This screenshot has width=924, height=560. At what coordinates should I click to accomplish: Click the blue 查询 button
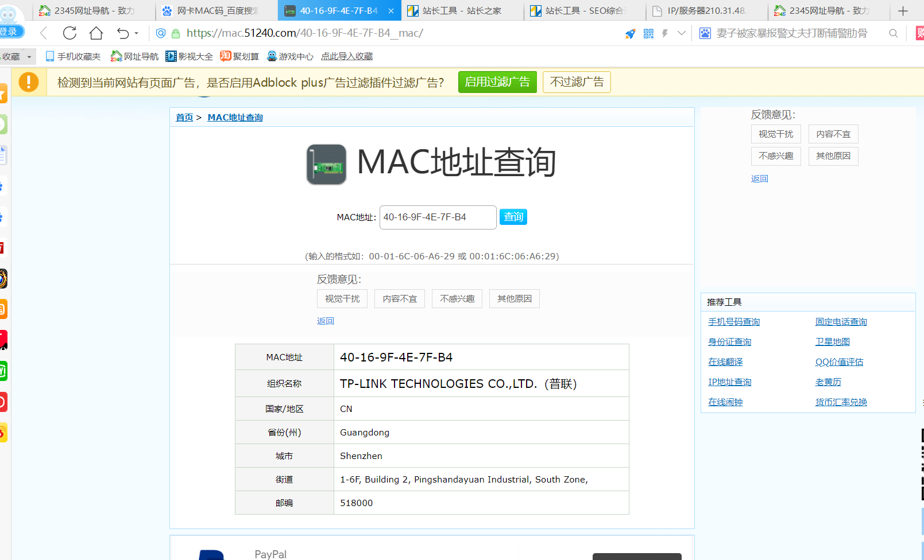pos(513,217)
